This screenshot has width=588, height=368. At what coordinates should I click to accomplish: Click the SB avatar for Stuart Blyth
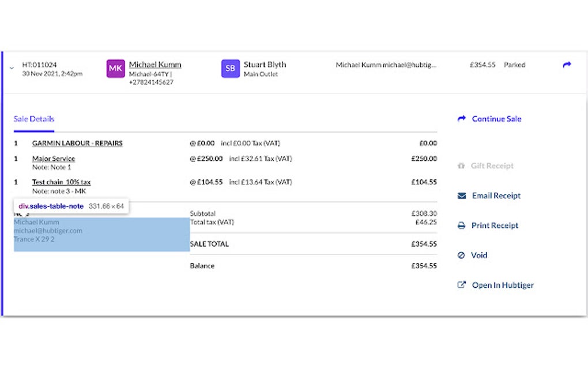[x=230, y=68]
